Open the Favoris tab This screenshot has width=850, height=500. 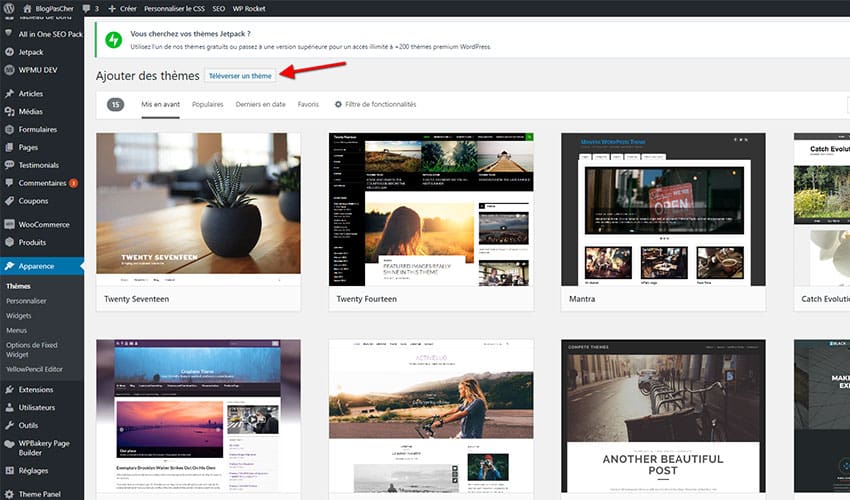pyautogui.click(x=308, y=104)
